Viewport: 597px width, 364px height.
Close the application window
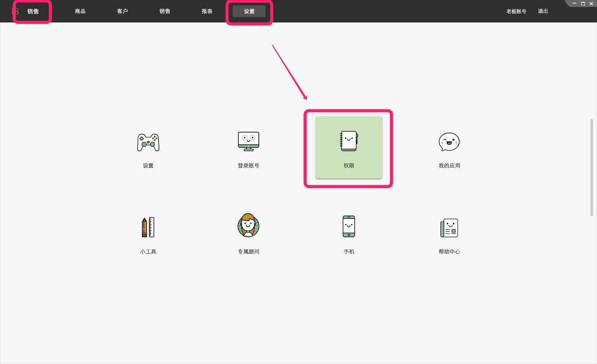pyautogui.click(x=591, y=3)
